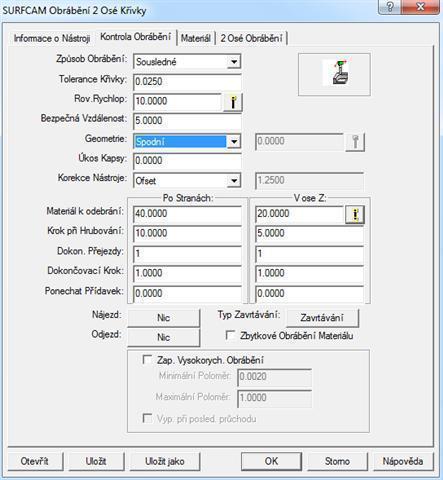This screenshot has height=480, width=443.
Task: Click Krok při Hrubování Po Stranách field
Action: 187,234
